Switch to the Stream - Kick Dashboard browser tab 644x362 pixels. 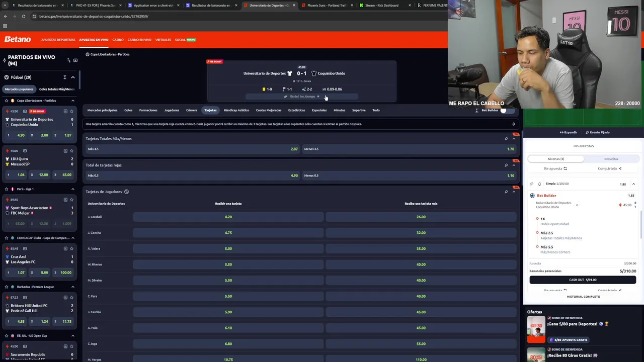coord(381,5)
